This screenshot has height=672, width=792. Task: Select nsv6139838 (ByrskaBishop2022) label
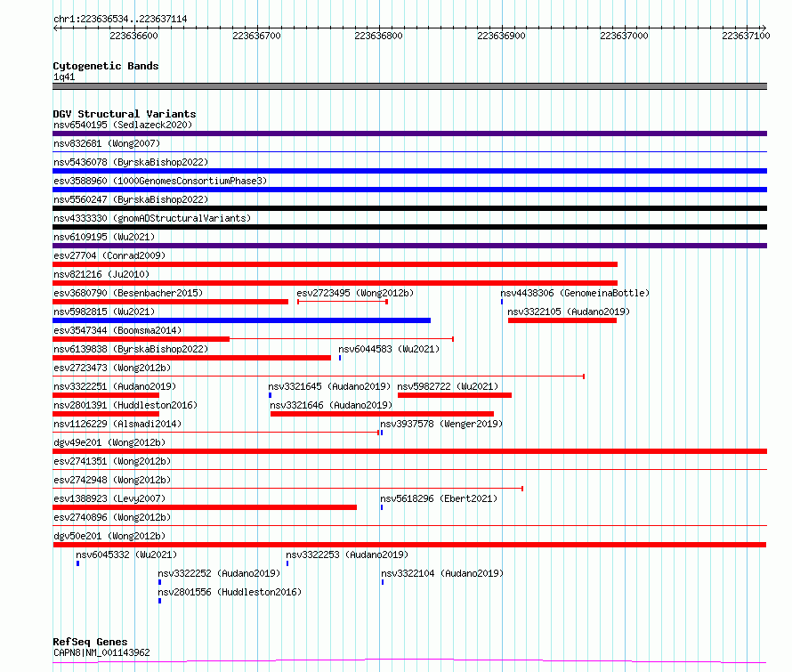coord(131,349)
